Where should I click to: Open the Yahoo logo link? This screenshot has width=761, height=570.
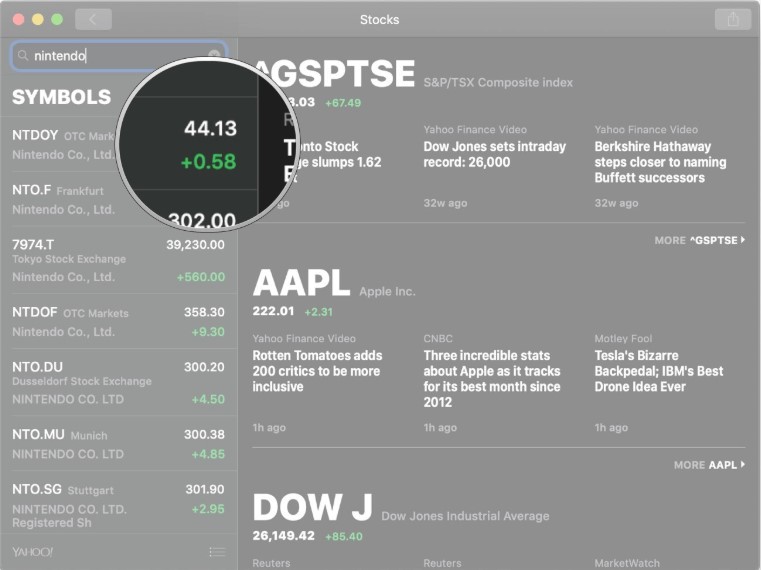[33, 552]
